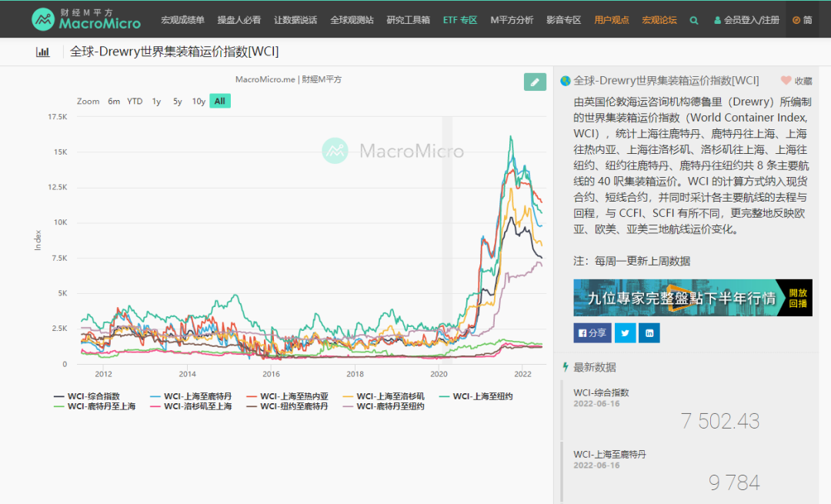
Task: Click the 最新数据 heading
Action: [595, 367]
